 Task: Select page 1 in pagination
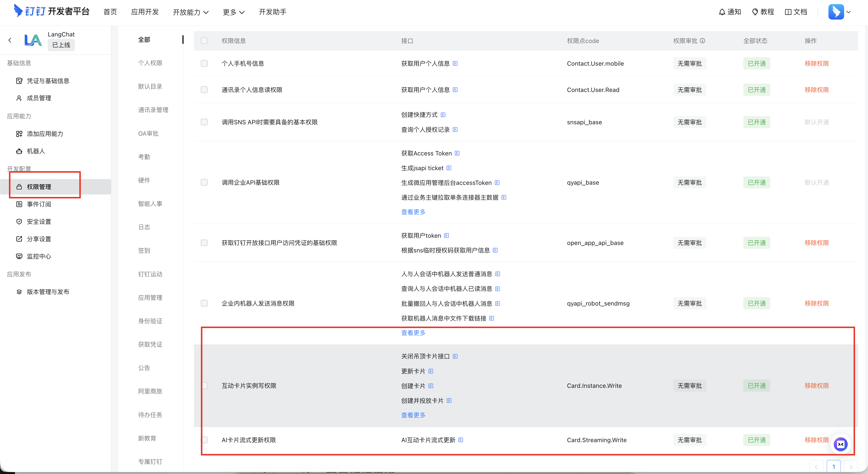833,467
